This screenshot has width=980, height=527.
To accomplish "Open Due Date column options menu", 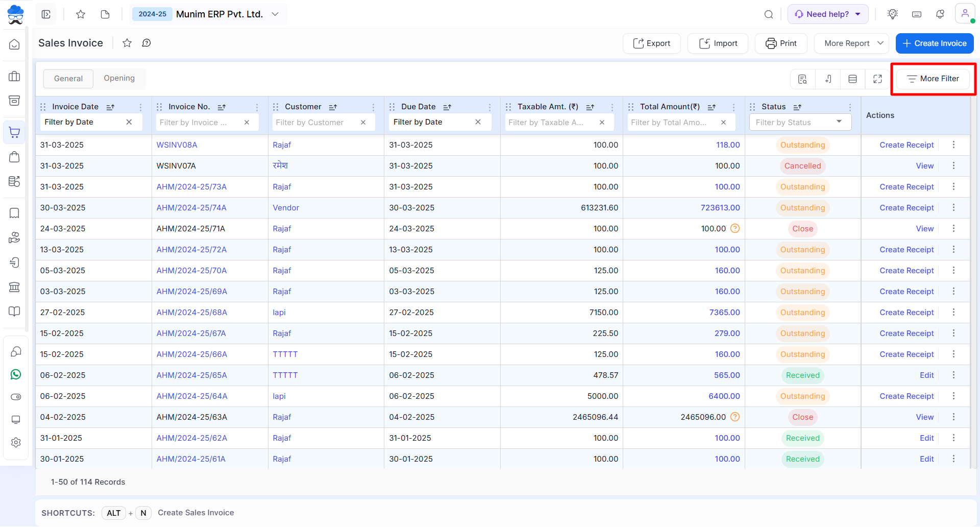I will pyautogui.click(x=490, y=107).
